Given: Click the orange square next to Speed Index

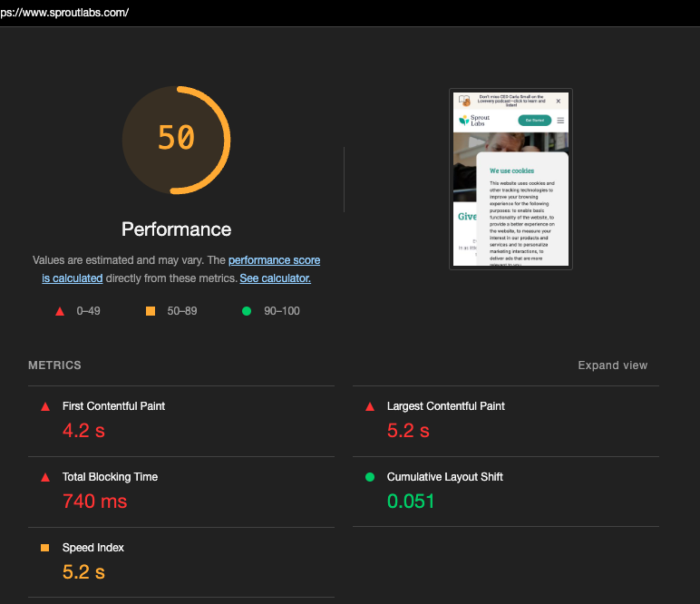Looking at the screenshot, I should pos(44,548).
